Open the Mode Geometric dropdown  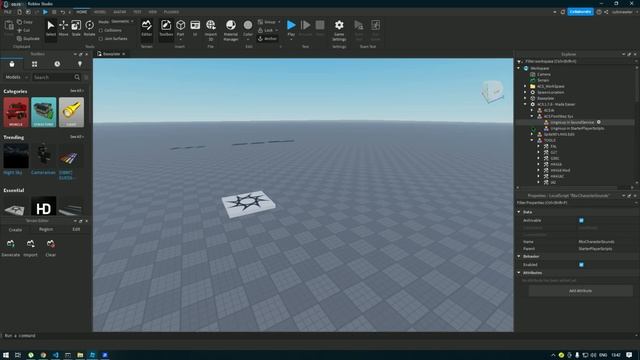pos(122,21)
